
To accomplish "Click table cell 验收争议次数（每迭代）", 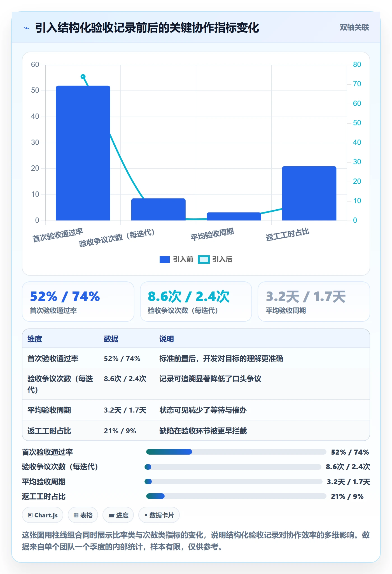I will pos(60,384).
